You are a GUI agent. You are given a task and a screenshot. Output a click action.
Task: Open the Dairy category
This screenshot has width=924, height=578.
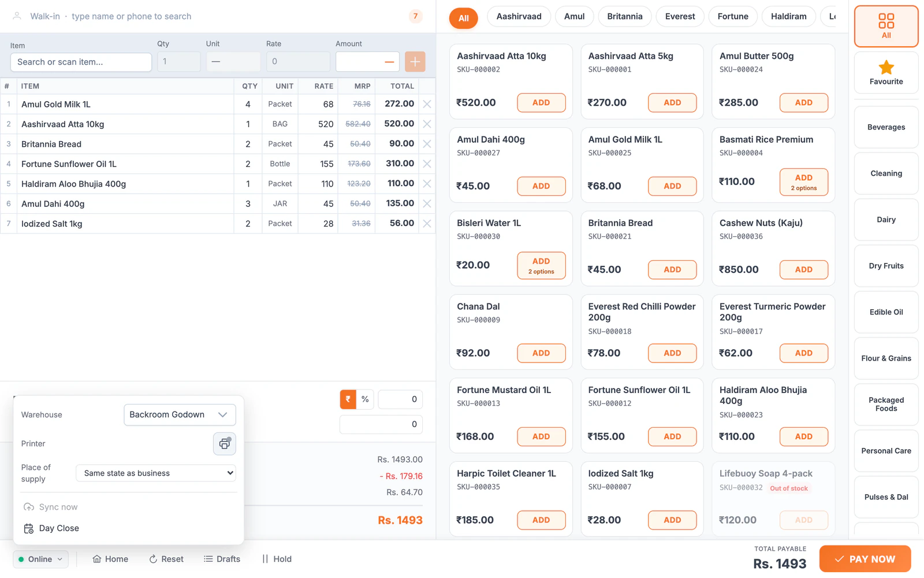point(886,220)
